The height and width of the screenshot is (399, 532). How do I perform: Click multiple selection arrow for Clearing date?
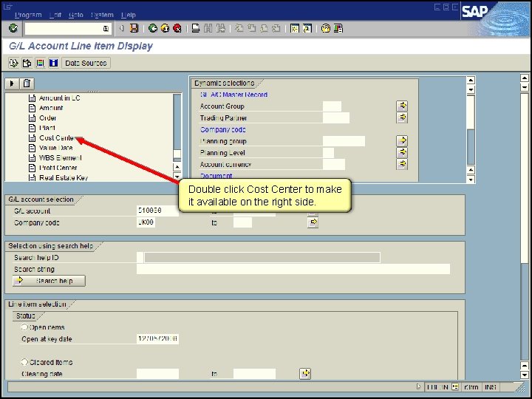pyautogui.click(x=305, y=374)
